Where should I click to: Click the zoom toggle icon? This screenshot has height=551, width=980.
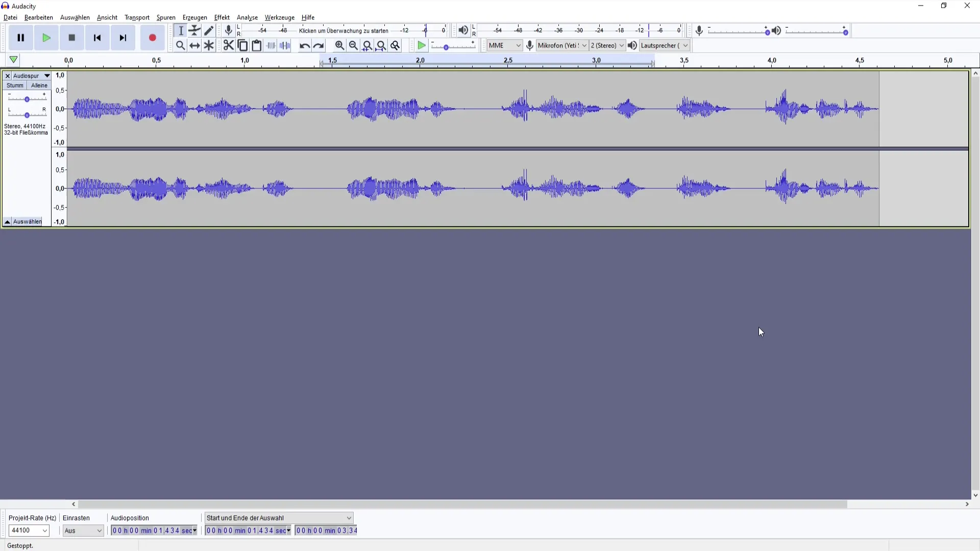click(x=395, y=45)
